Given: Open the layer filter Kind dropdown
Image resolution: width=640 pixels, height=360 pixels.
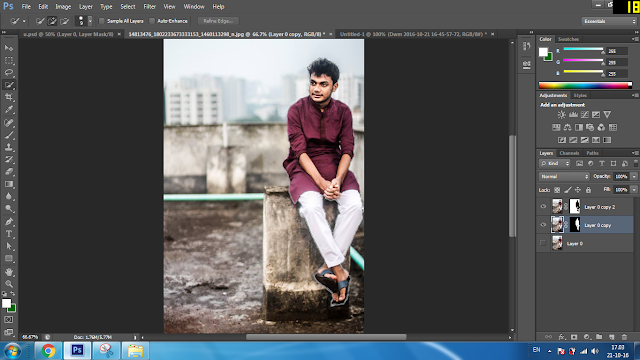Looking at the screenshot, I should [x=555, y=163].
